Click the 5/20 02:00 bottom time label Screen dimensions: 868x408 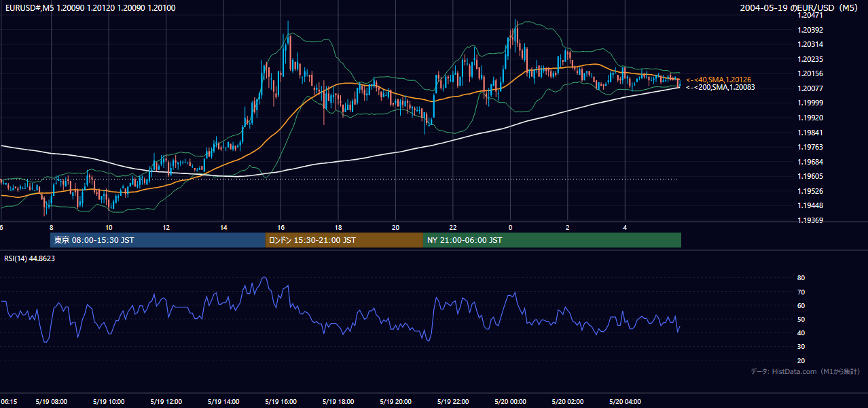coord(567,402)
